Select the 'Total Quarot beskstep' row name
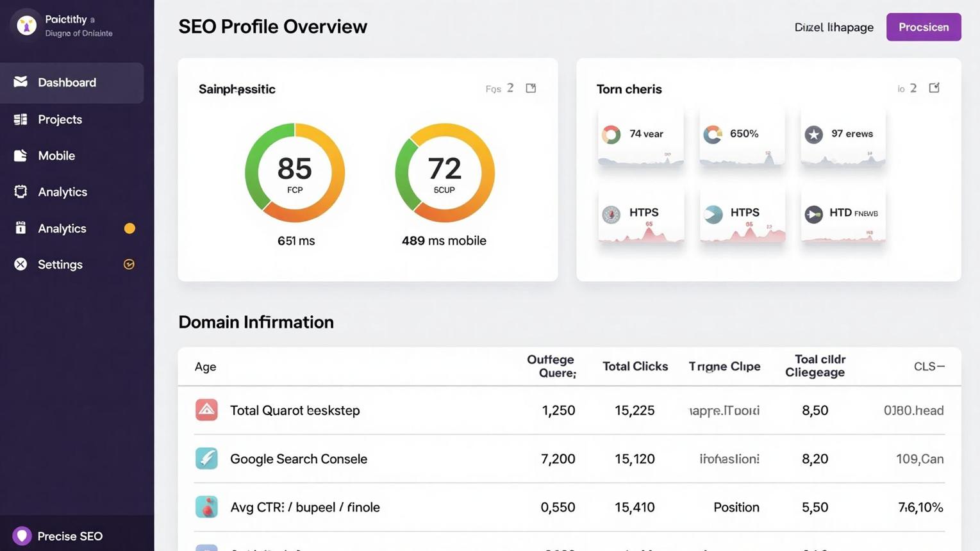Viewport: 980px width, 551px height. click(x=295, y=410)
